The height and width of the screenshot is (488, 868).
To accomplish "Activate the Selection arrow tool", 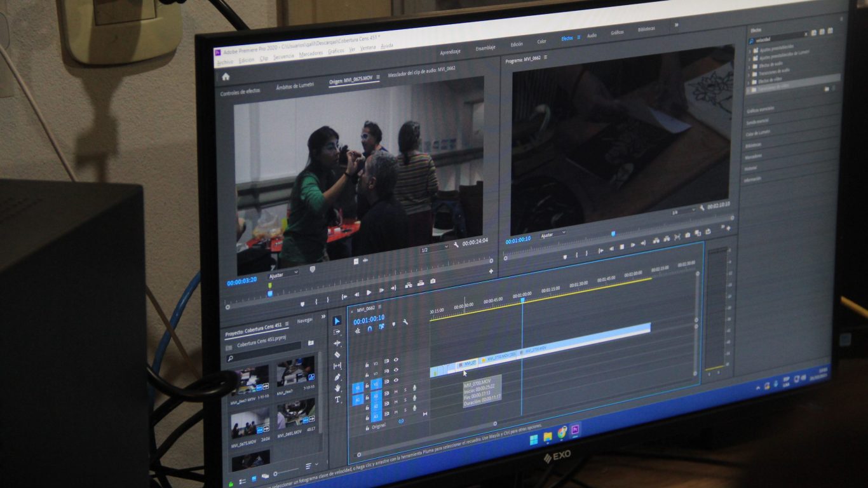I will pos(337,321).
